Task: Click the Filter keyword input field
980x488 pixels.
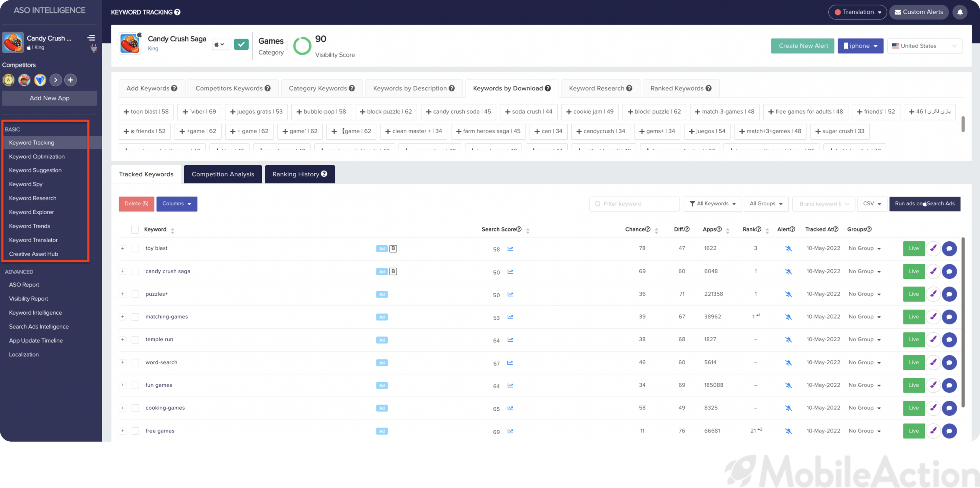Action: 634,204
